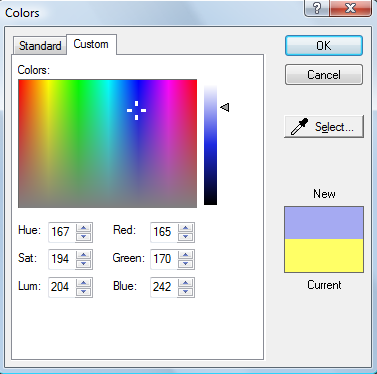Click into the Green value field
This screenshot has height=374, width=377.
pyautogui.click(x=164, y=259)
